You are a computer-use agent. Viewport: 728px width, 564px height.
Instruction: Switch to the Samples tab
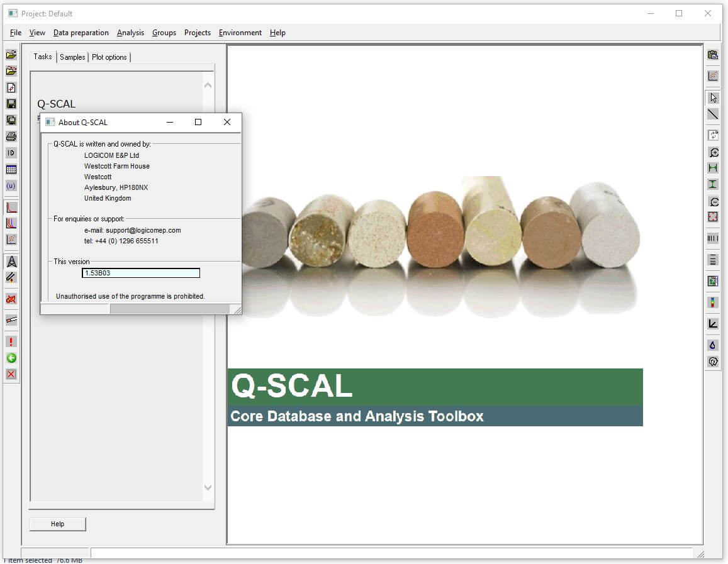[x=72, y=57]
